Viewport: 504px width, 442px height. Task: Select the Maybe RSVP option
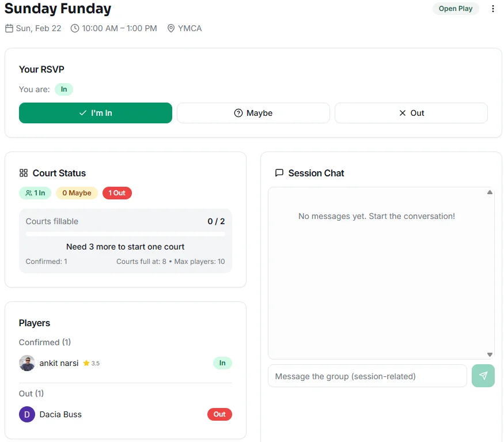coord(253,112)
